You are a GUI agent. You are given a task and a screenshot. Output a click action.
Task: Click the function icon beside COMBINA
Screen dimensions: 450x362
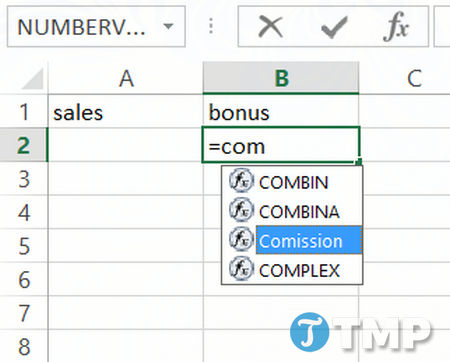coord(241,210)
